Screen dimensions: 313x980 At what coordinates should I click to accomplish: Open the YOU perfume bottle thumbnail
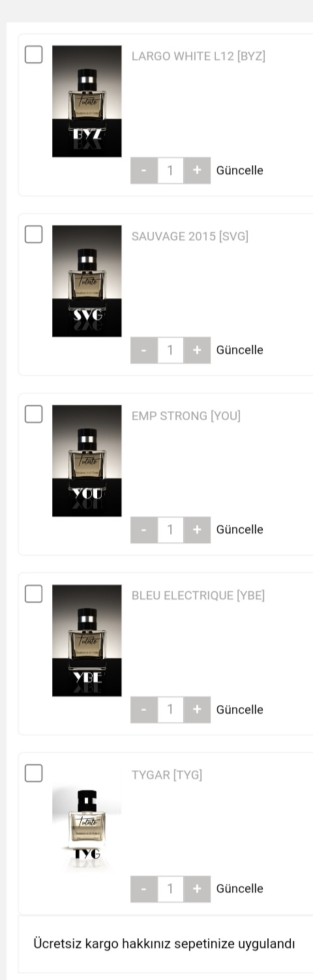[87, 461]
